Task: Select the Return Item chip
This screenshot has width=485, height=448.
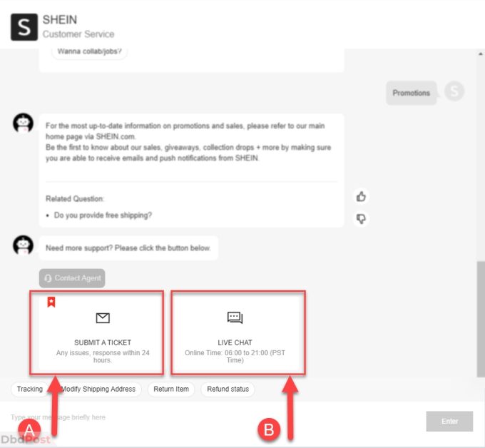Action: [171, 389]
